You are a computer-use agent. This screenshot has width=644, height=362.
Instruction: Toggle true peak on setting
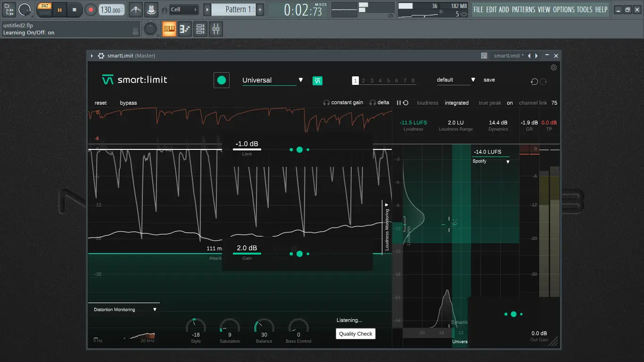point(510,103)
